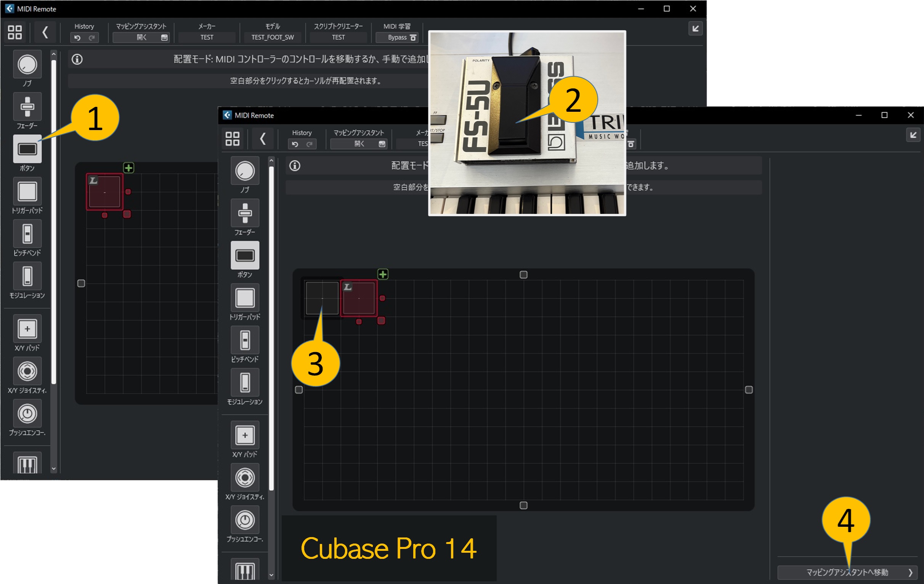Click right edge handle of front window surface
This screenshot has width=924, height=584.
(749, 390)
